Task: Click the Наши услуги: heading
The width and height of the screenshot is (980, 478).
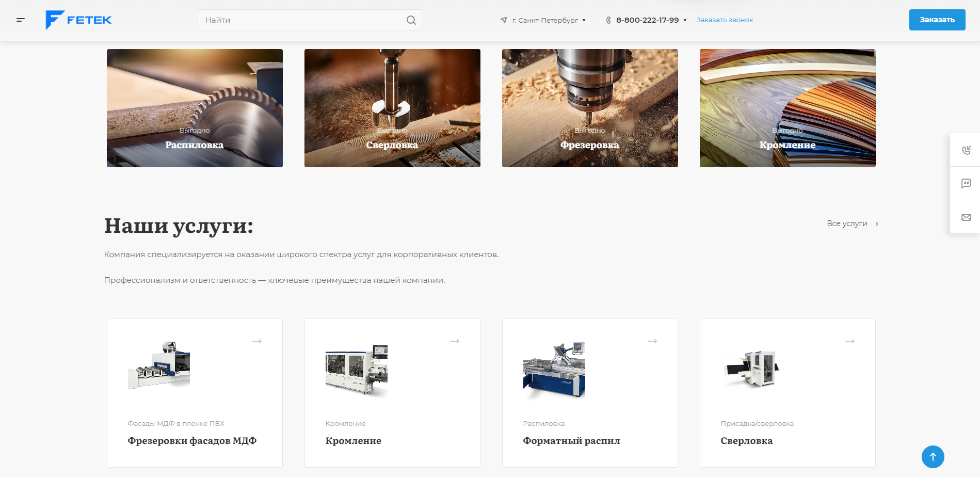Action: [x=179, y=226]
